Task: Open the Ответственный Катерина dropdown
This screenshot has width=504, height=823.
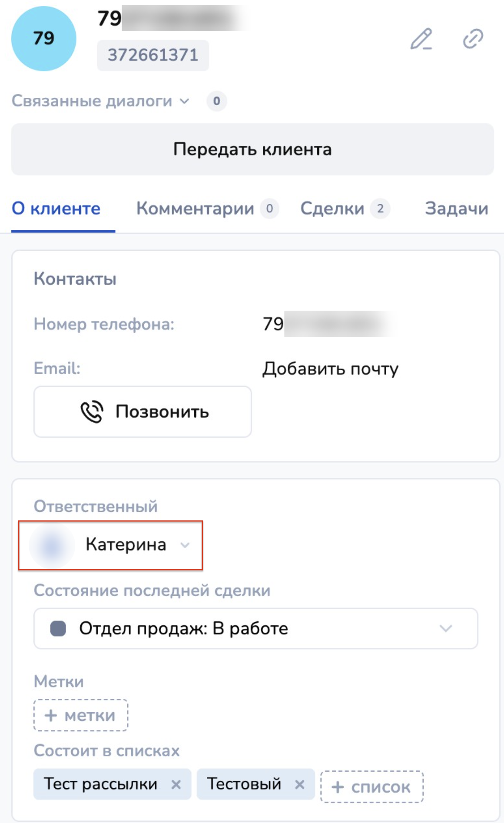Action: (185, 545)
